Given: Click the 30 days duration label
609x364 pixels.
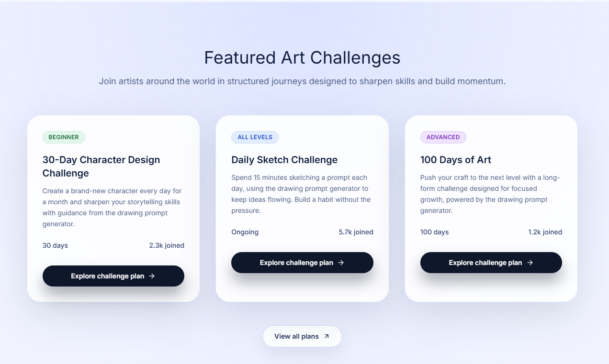Looking at the screenshot, I should point(54,245).
